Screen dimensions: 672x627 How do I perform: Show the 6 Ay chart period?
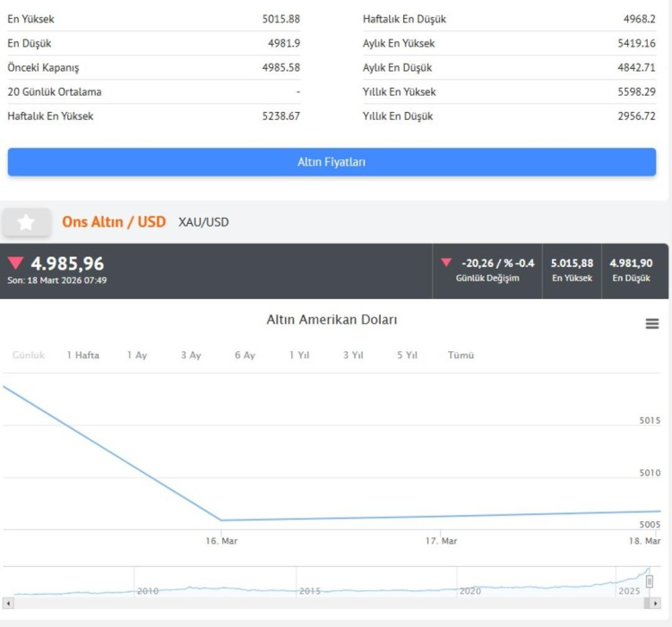click(245, 356)
